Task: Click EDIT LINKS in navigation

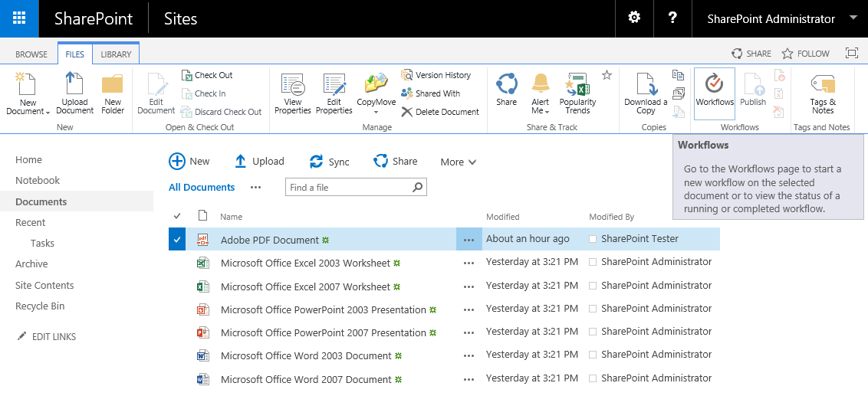Action: pos(47,337)
